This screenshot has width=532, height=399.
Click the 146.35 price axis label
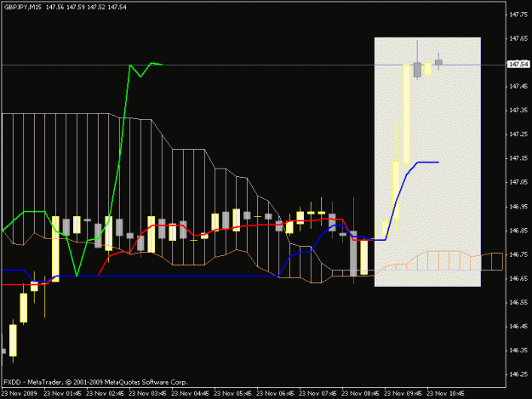pos(518,351)
